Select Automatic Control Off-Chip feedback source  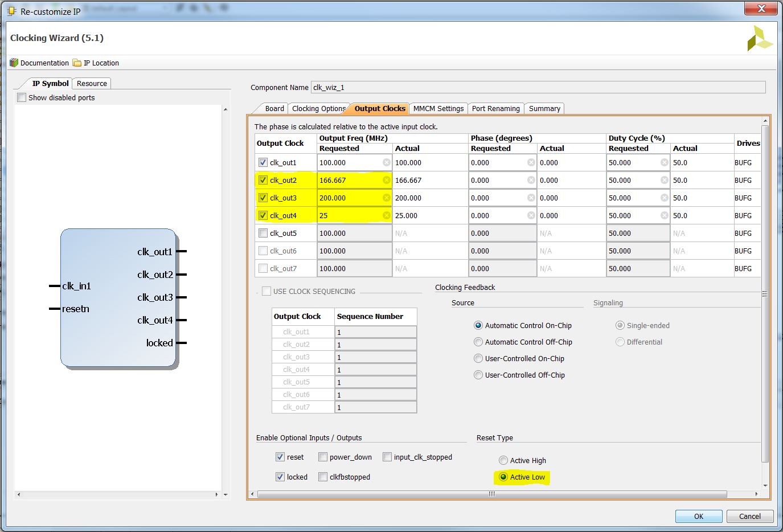tap(478, 342)
